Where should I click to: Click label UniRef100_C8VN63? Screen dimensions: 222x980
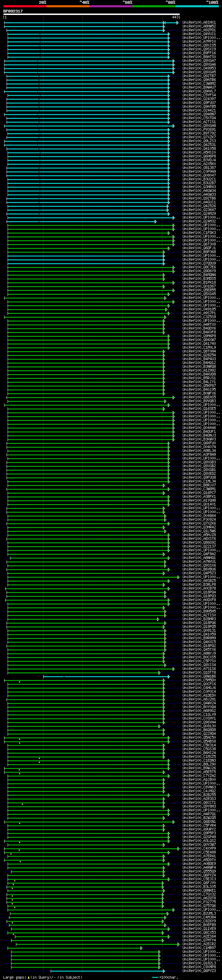pos(199,787)
